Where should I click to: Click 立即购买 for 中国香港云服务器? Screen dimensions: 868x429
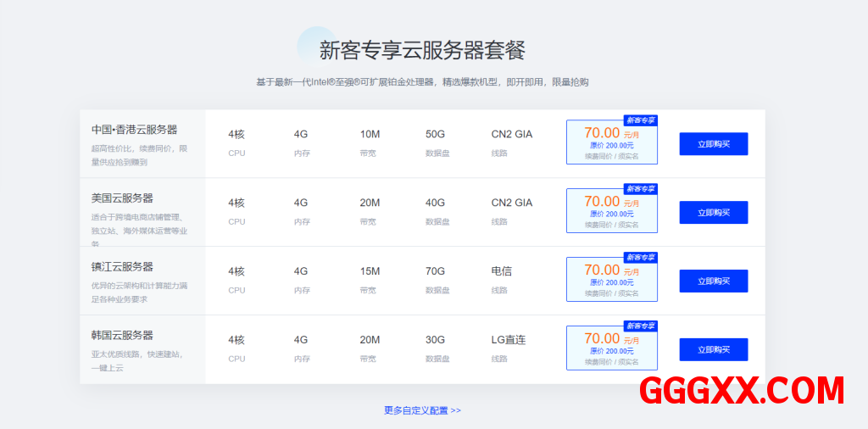713,144
